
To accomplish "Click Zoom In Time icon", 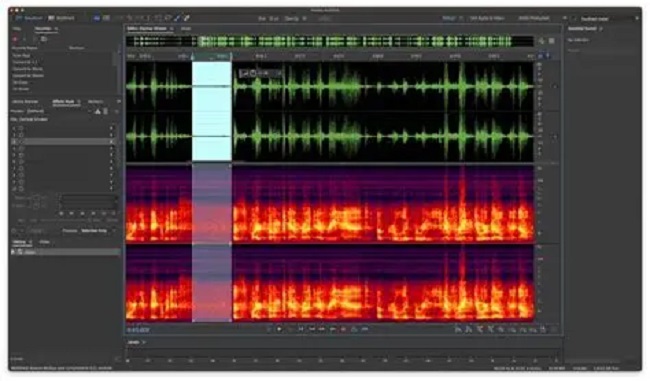I will point(480,330).
